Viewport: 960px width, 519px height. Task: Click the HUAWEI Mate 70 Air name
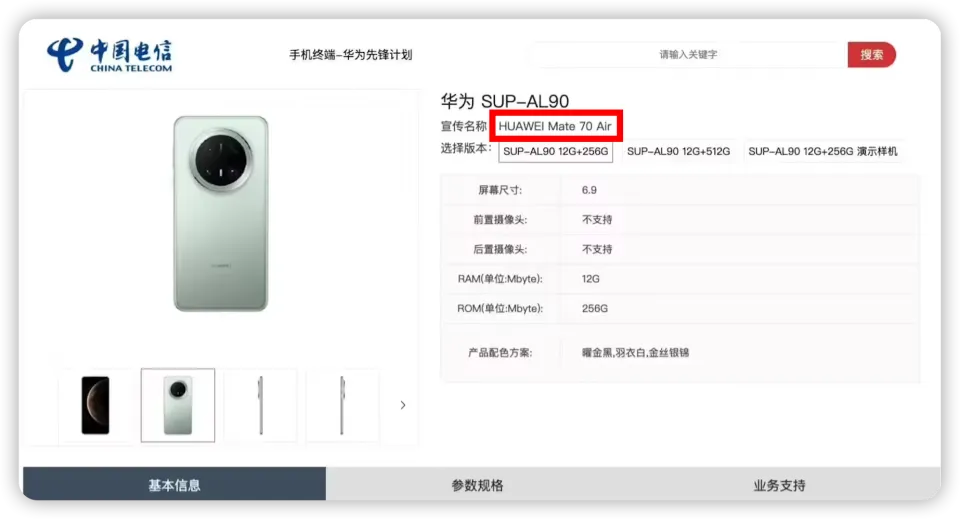555,126
